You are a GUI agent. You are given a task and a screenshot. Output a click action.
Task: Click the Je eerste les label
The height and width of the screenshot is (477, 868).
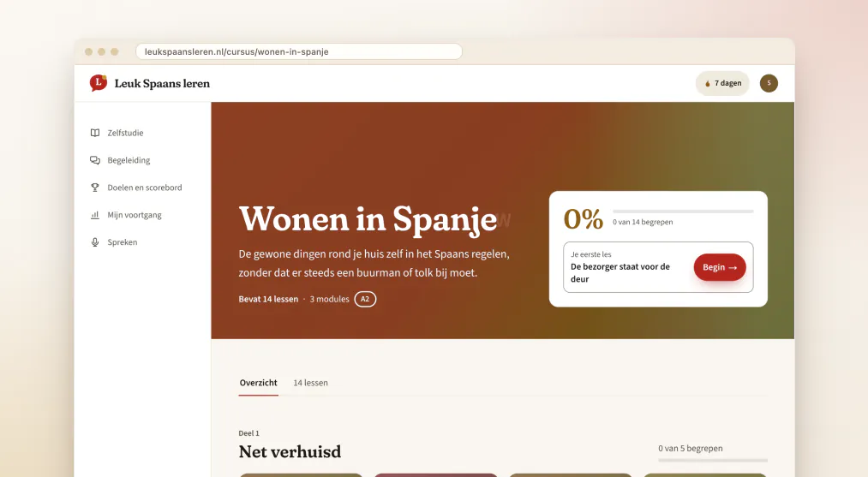pyautogui.click(x=591, y=254)
